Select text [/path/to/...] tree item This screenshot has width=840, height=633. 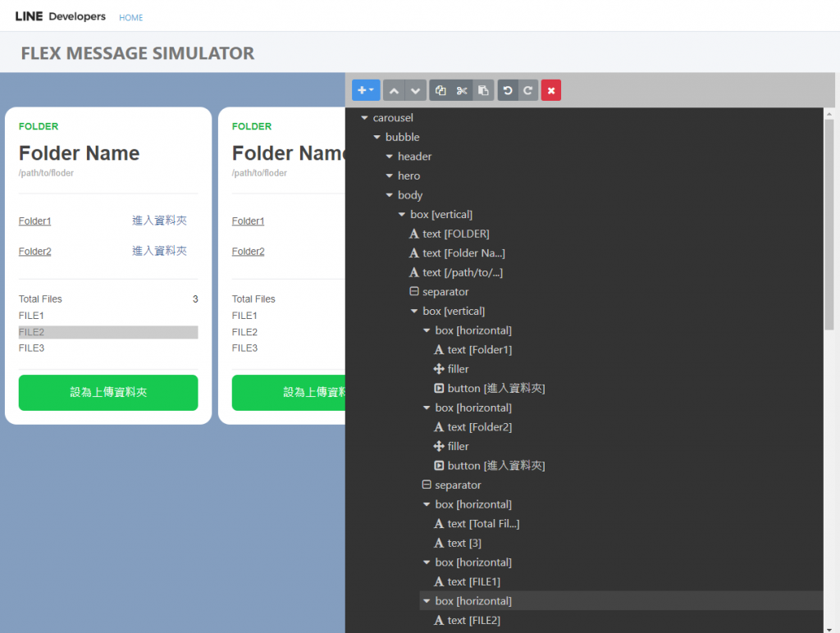point(456,272)
